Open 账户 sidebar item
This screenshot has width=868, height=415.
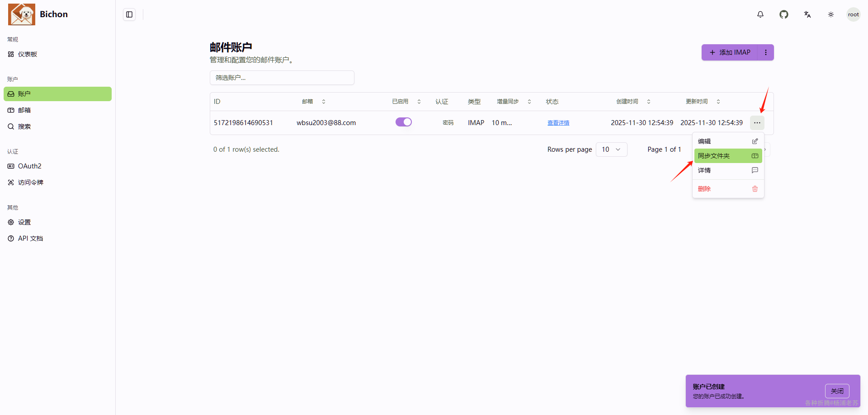point(57,94)
